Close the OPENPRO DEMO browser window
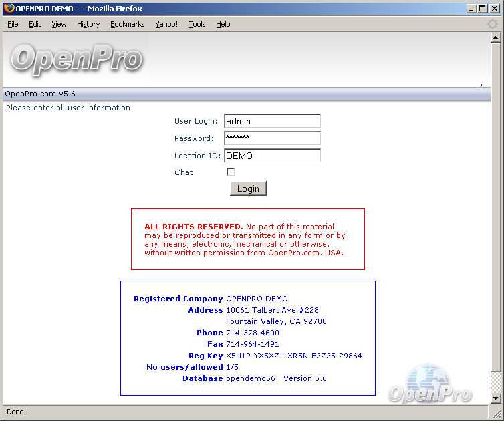504x421 pixels. (493, 9)
